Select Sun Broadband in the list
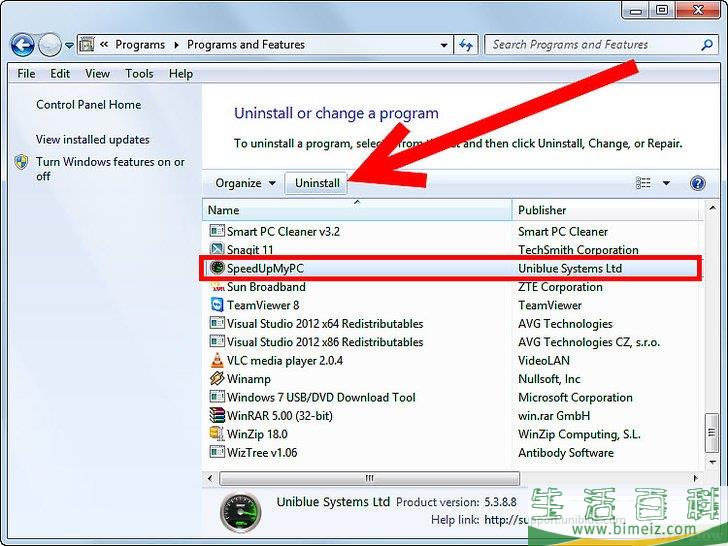728x546 pixels. [x=266, y=287]
